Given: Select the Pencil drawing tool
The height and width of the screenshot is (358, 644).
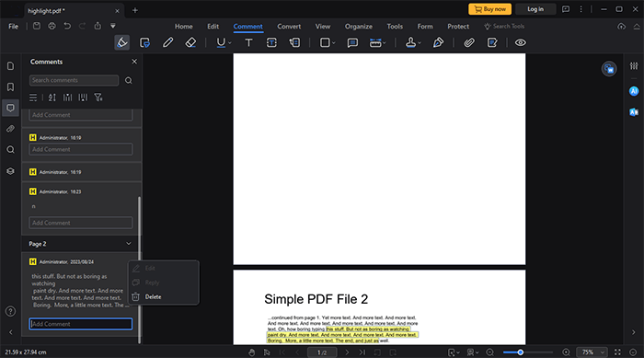Looking at the screenshot, I should 167,42.
